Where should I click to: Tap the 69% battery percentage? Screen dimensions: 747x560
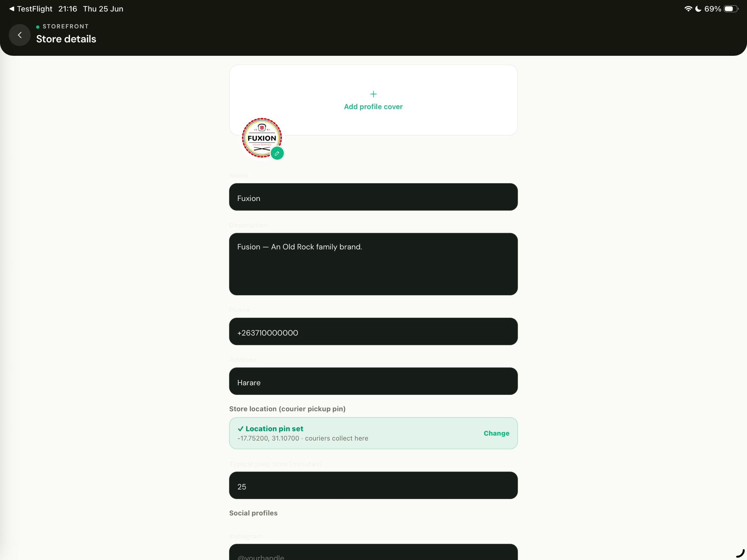click(x=713, y=9)
